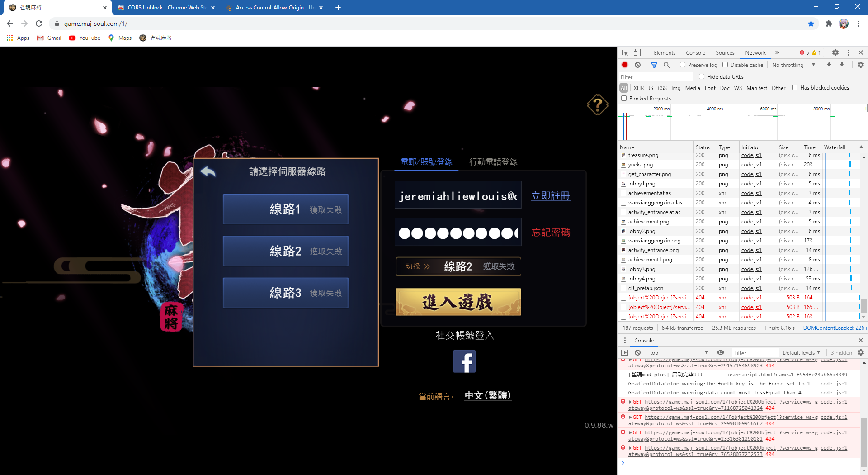Open DevTools settings gear
Viewport: 868px width, 475px height.
coord(835,52)
